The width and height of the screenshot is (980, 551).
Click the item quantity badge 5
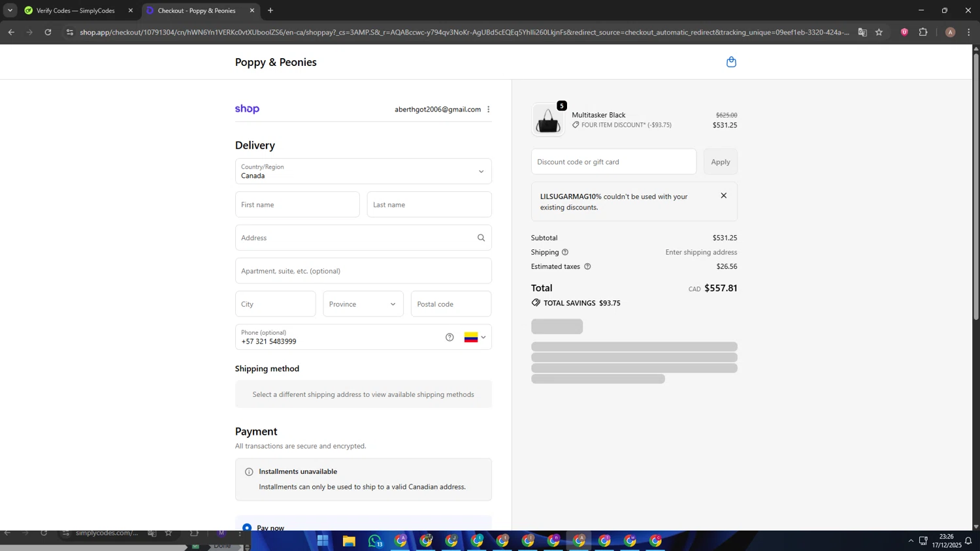tap(561, 106)
